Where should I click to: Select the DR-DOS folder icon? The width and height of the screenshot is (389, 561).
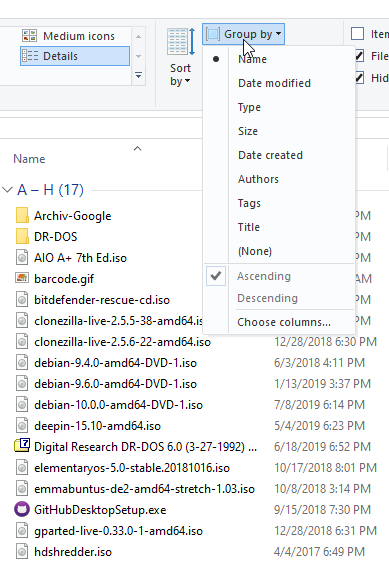click(22, 236)
